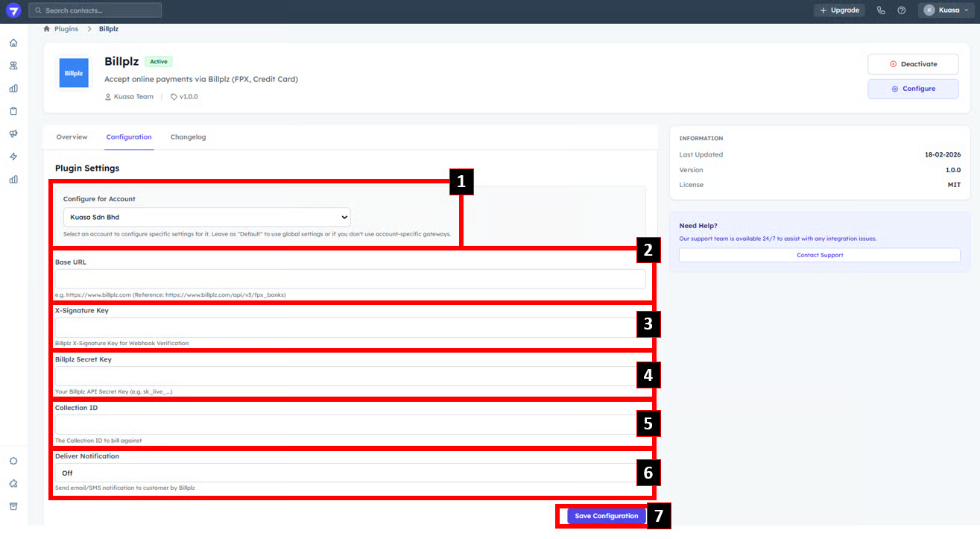This screenshot has width=980, height=539.
Task: Click the Deactivate button
Action: 913,64
